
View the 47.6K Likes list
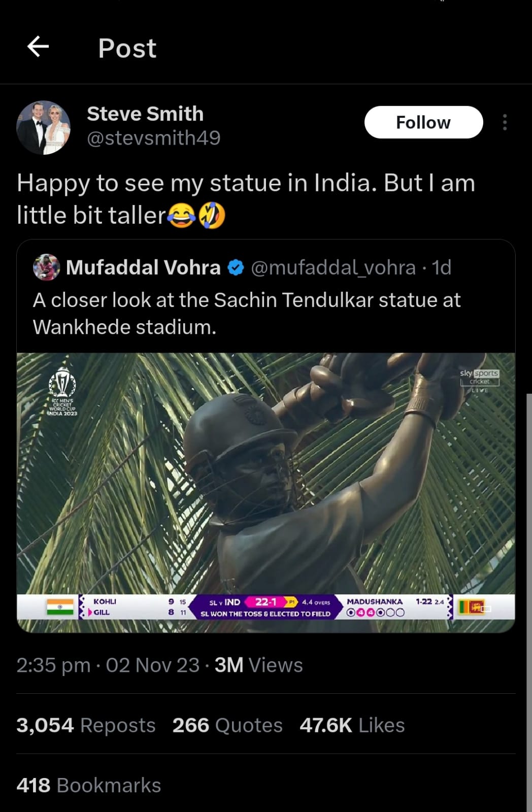352,725
